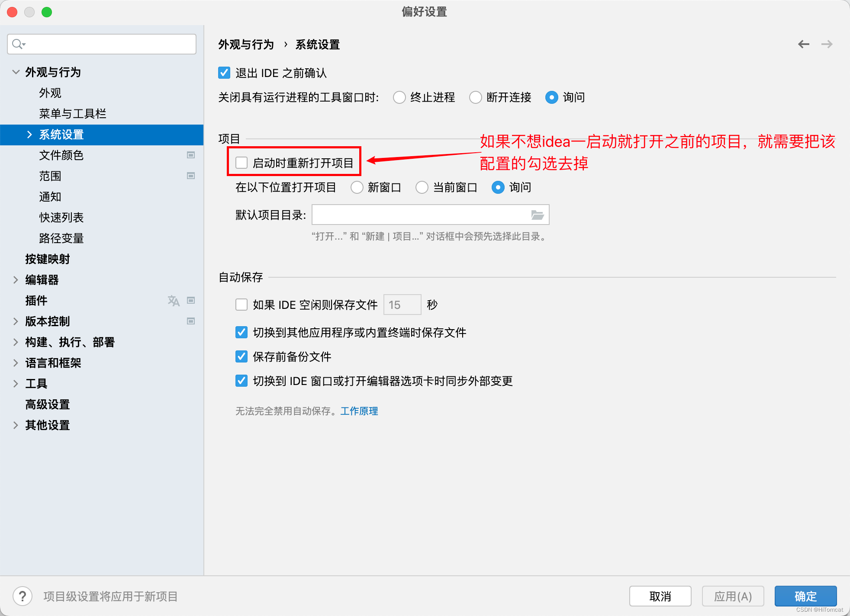Select 询问 radio for opening projects
The width and height of the screenshot is (850, 616).
pos(498,187)
